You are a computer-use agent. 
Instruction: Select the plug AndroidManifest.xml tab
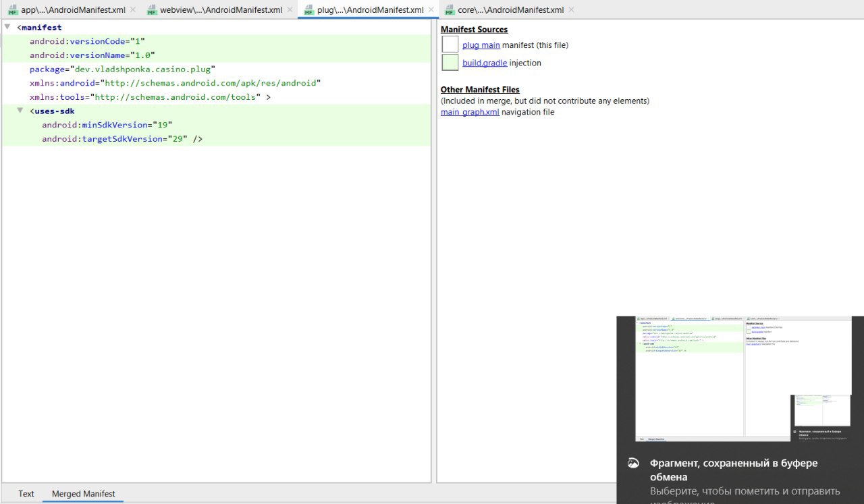[x=370, y=9]
